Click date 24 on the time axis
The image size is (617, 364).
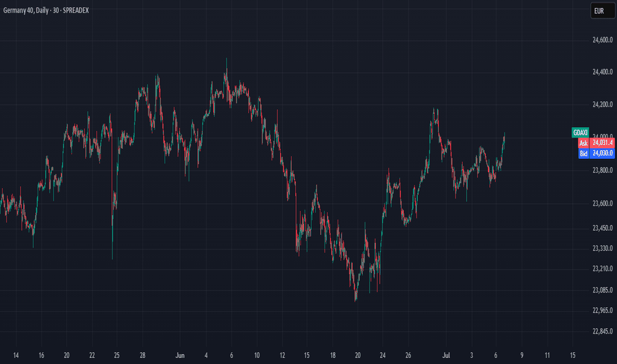click(x=383, y=355)
